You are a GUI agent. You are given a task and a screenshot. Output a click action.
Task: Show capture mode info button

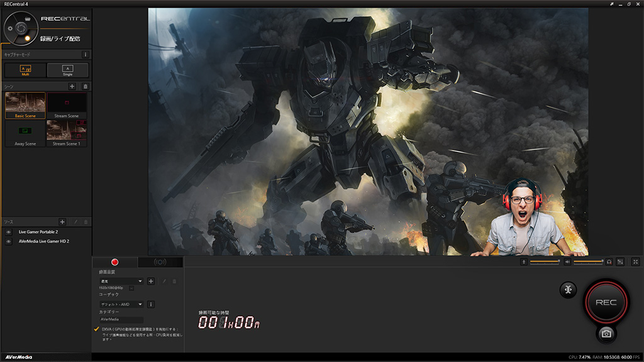pyautogui.click(x=86, y=55)
